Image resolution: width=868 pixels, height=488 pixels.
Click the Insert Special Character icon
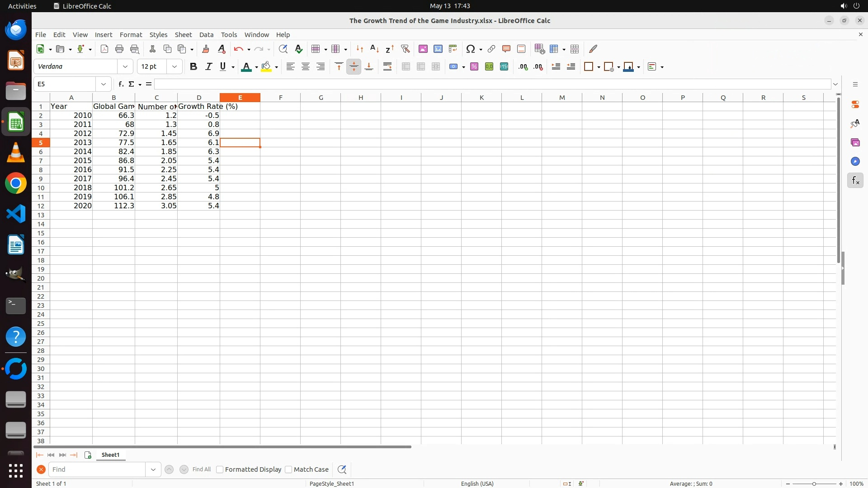[471, 49]
